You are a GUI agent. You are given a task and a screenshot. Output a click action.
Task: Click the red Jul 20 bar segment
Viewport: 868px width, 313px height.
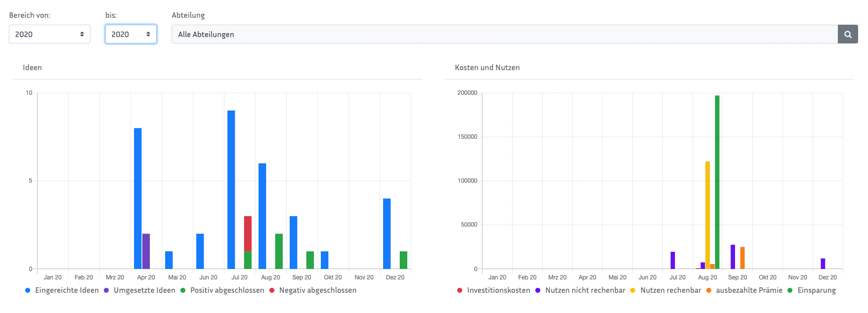[x=248, y=234]
